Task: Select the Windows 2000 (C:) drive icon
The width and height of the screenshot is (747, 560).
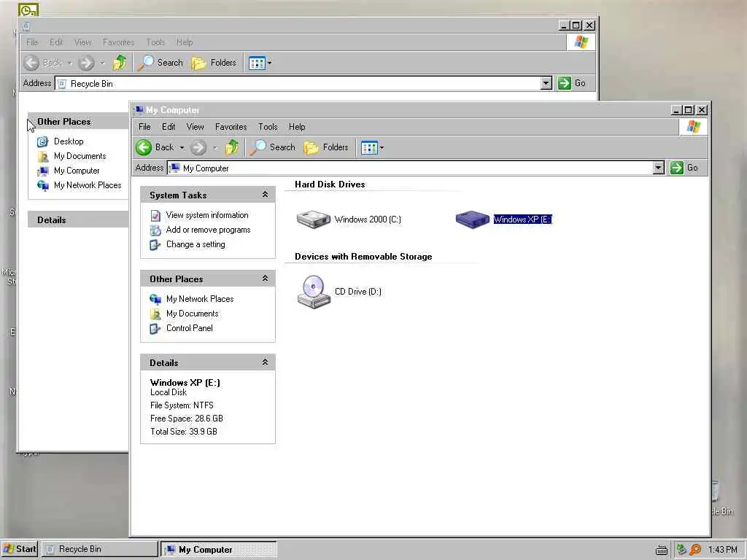Action: (x=313, y=219)
